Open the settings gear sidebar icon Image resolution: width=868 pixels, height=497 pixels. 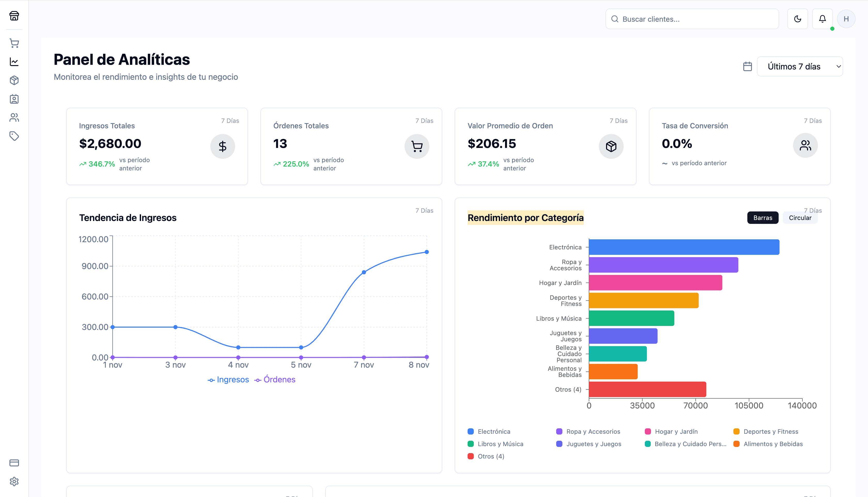[14, 481]
